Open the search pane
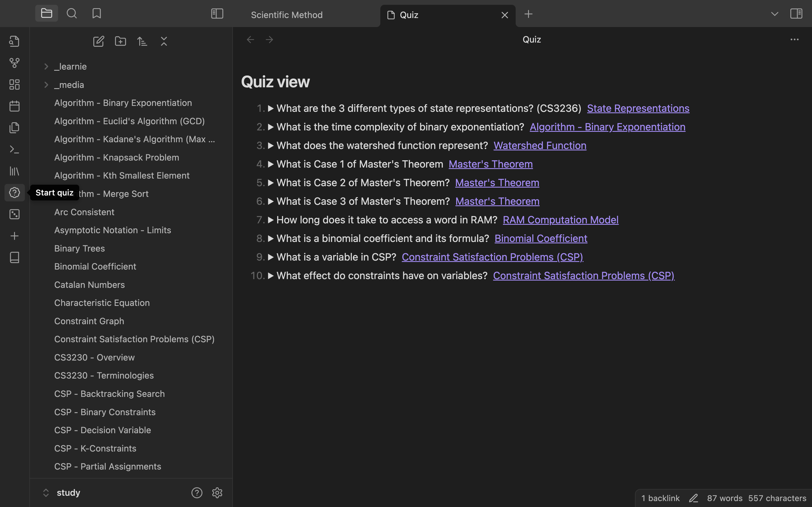Image resolution: width=812 pixels, height=507 pixels. (71, 14)
